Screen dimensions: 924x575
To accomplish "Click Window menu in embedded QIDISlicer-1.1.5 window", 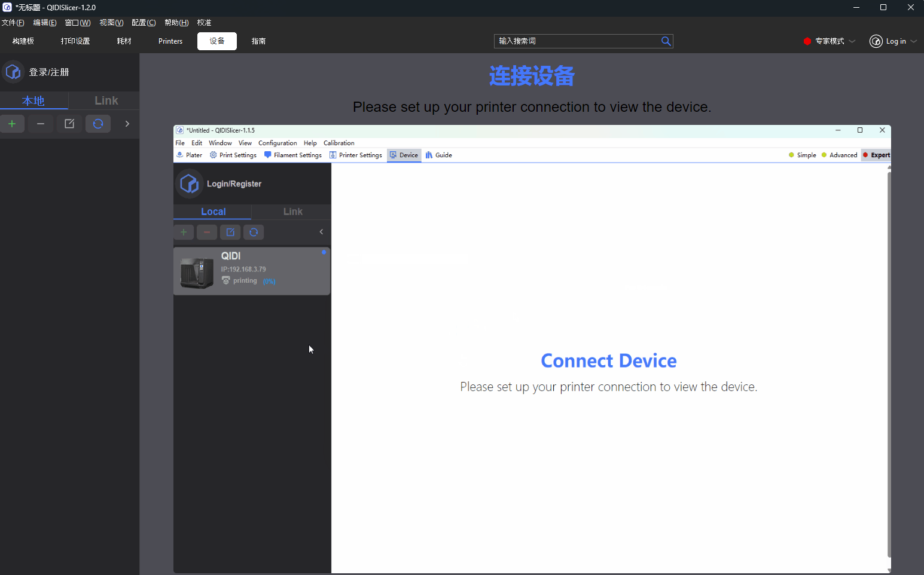I will pyautogui.click(x=220, y=143).
